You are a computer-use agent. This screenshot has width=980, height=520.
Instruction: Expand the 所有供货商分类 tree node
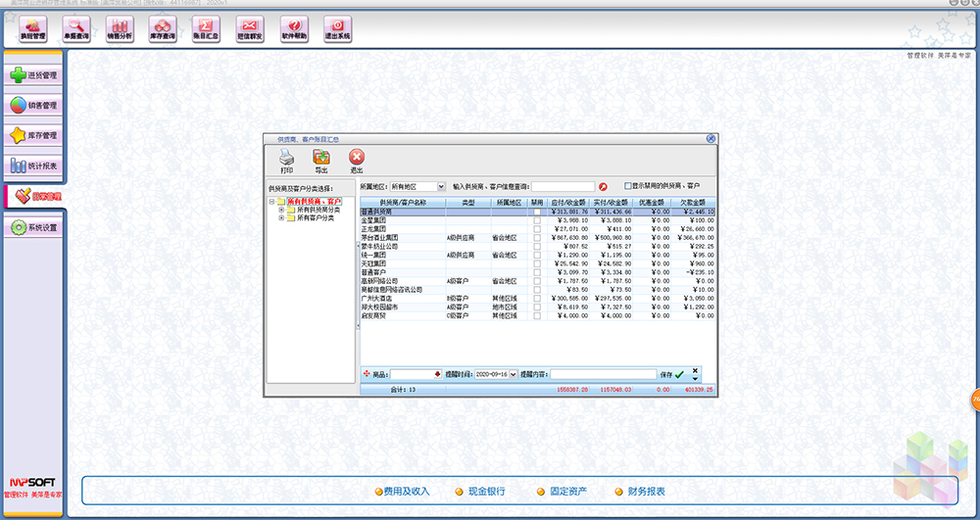(x=281, y=210)
